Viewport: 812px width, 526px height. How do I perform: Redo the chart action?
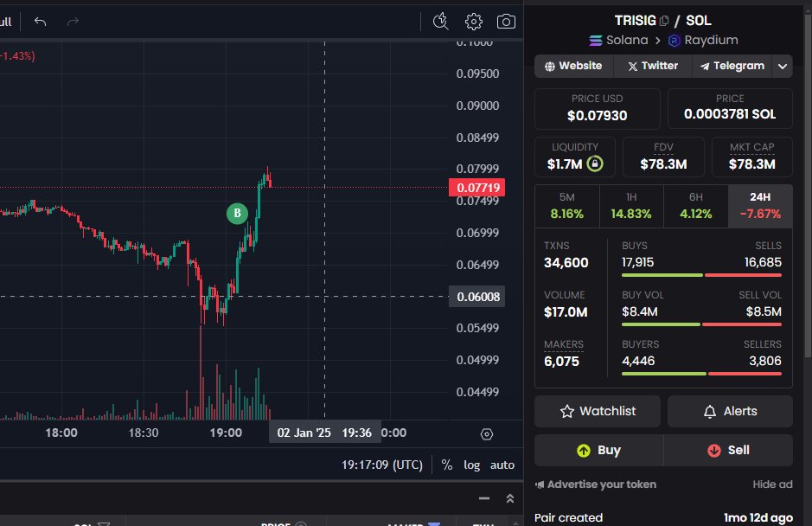click(x=73, y=22)
